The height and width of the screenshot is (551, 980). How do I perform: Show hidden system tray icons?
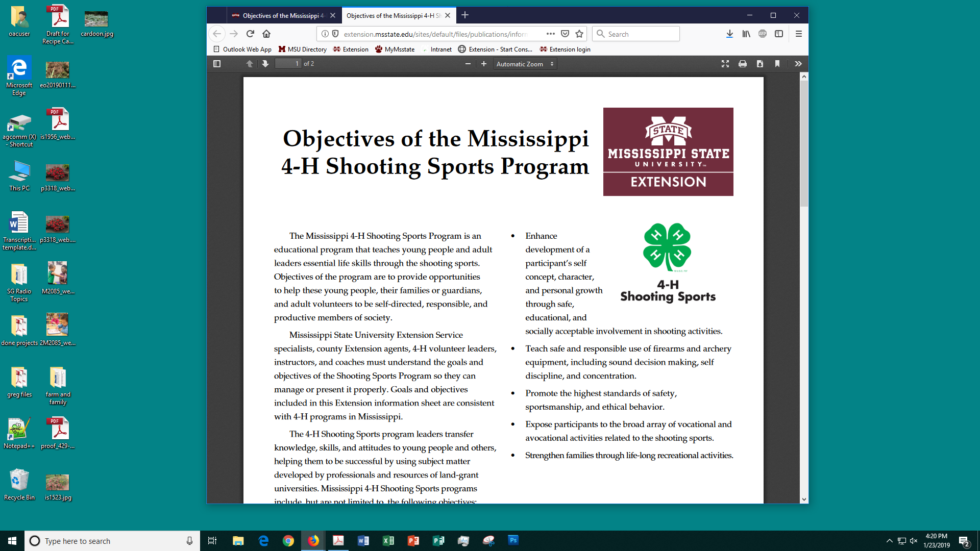tap(889, 541)
